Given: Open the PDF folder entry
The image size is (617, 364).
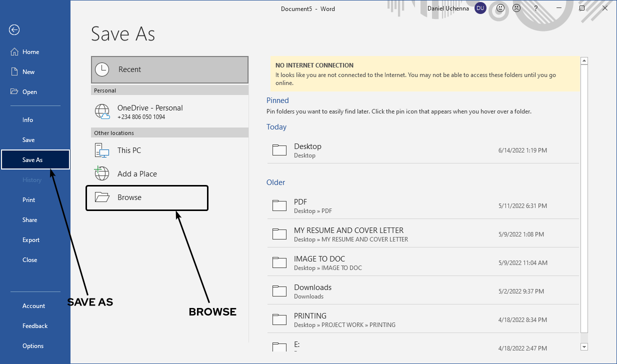Looking at the screenshot, I should click(300, 205).
